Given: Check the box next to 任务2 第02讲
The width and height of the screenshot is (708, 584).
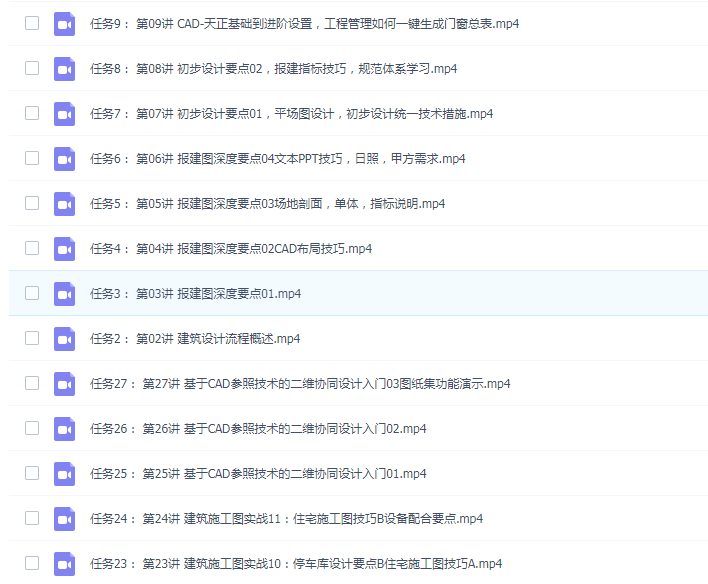Looking at the screenshot, I should (32, 338).
